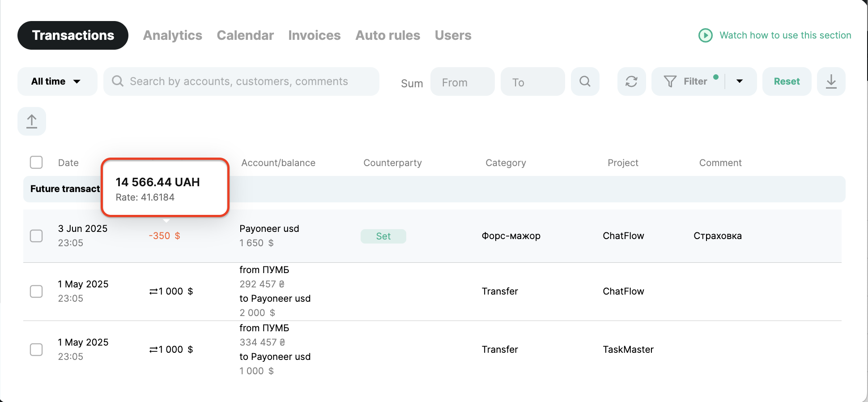868x402 pixels.
Task: Open Watch how to use this section link
Action: [x=785, y=35]
